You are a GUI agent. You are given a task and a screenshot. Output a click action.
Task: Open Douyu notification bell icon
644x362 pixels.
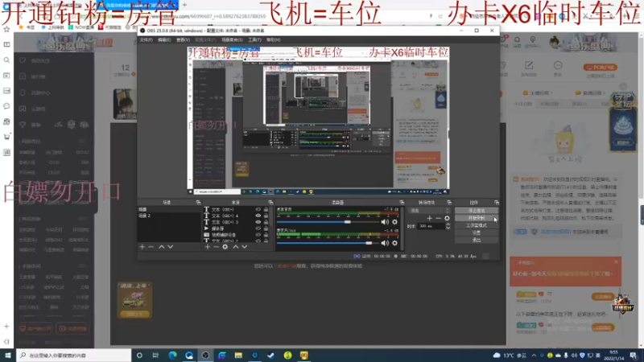[517, 39]
